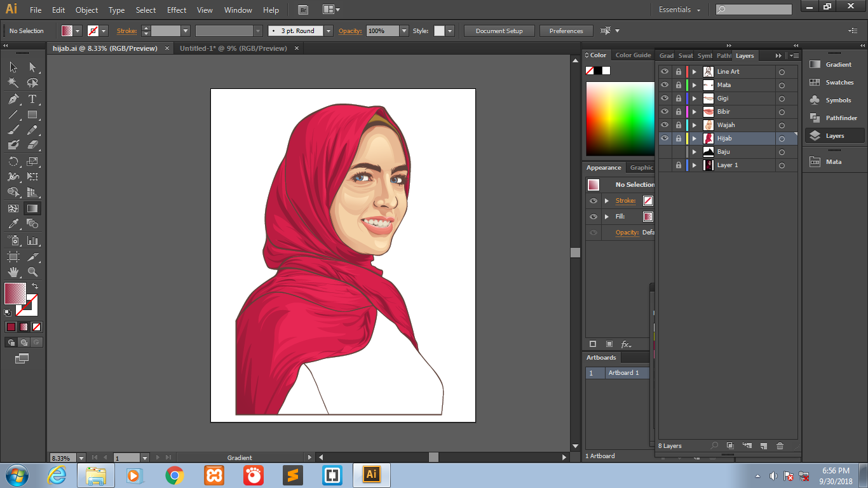Toggle visibility of the Wajah layer
This screenshot has height=488, width=868.
(x=665, y=125)
